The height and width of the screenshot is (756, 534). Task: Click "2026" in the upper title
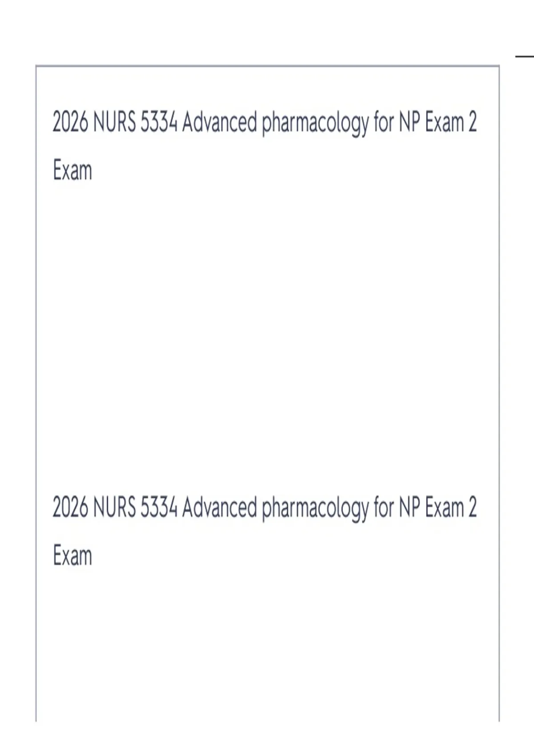coord(70,122)
